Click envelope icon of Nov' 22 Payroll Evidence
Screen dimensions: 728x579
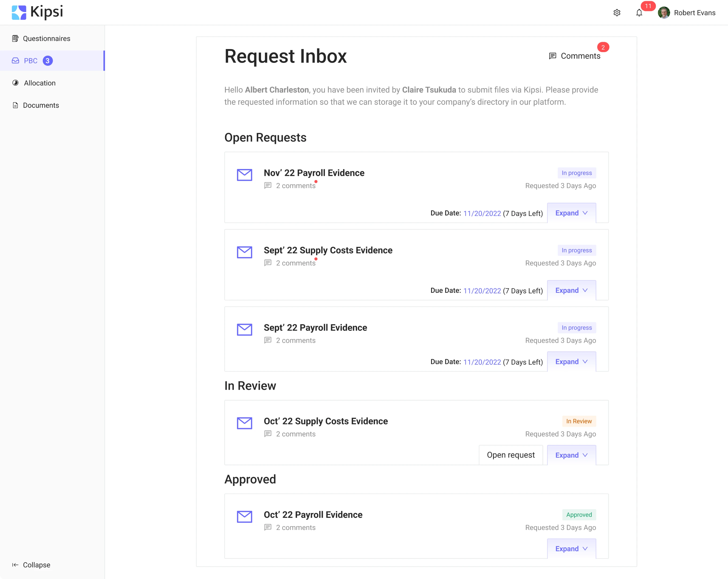(245, 175)
